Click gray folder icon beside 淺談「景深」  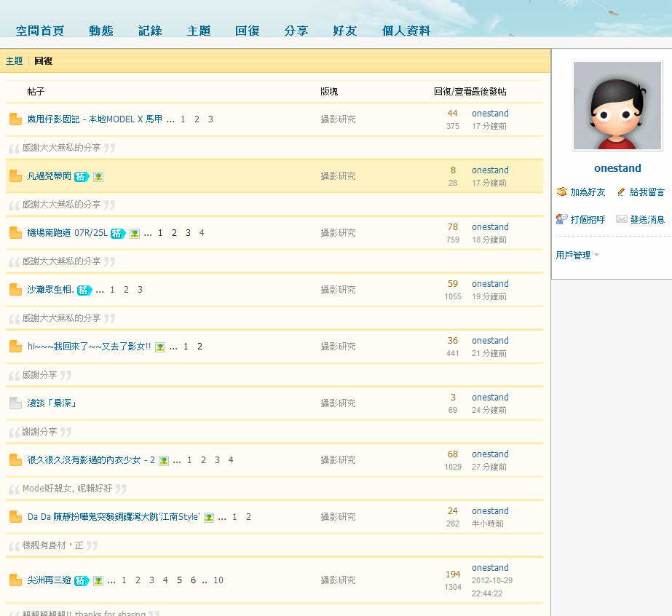click(x=15, y=403)
